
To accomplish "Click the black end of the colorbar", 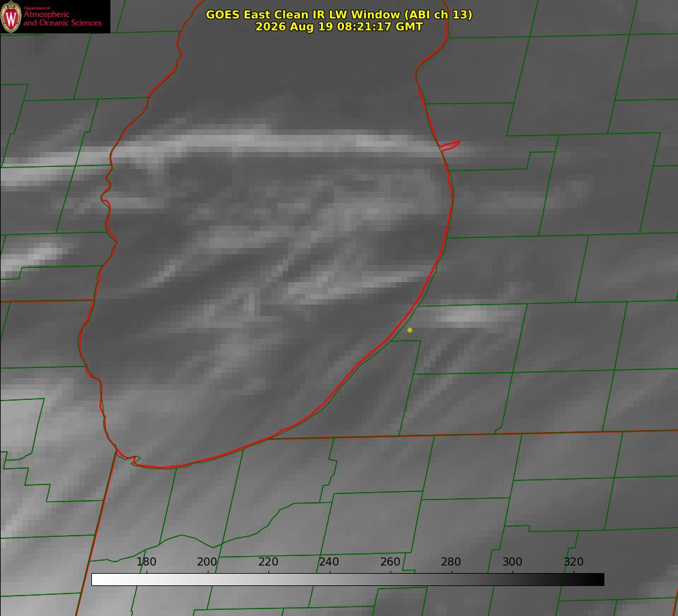I will click(x=598, y=580).
